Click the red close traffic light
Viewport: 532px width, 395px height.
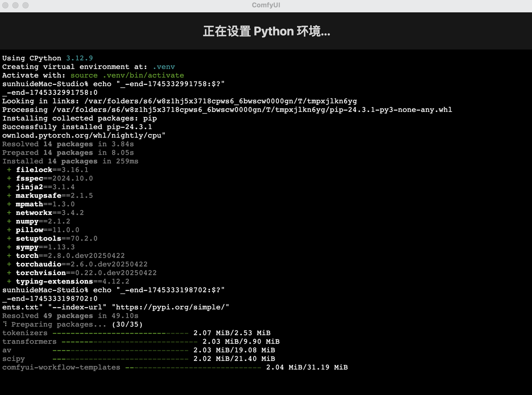pyautogui.click(x=6, y=5)
